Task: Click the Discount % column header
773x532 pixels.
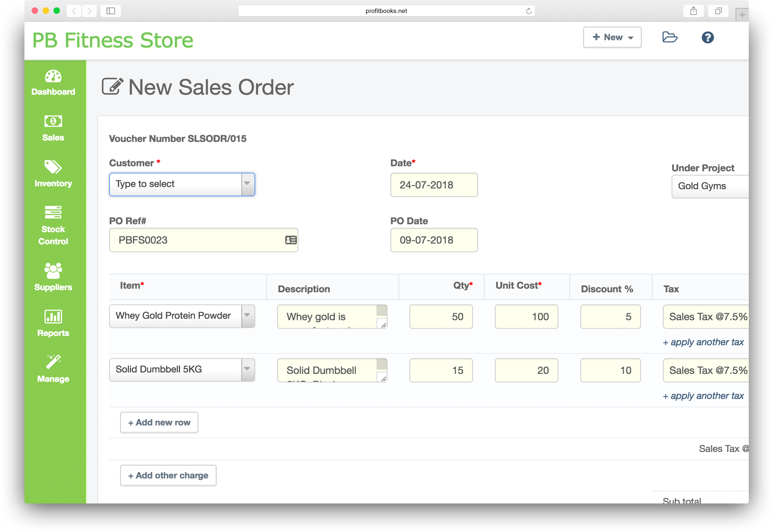Action: click(607, 289)
